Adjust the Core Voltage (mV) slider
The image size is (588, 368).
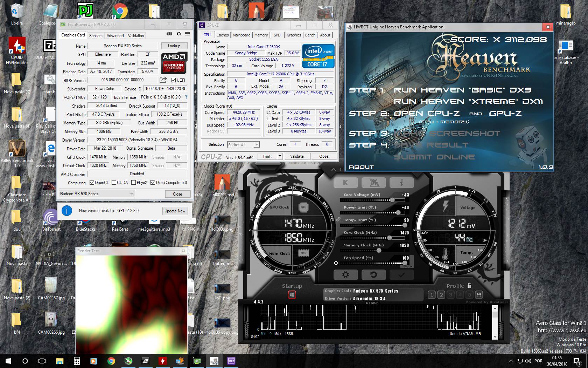click(x=372, y=200)
